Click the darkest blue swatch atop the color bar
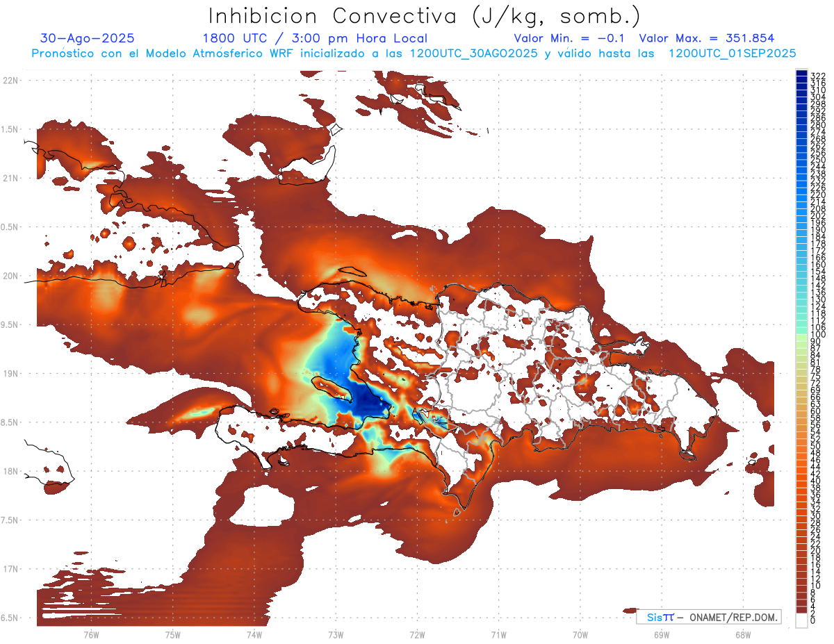 pos(801,73)
